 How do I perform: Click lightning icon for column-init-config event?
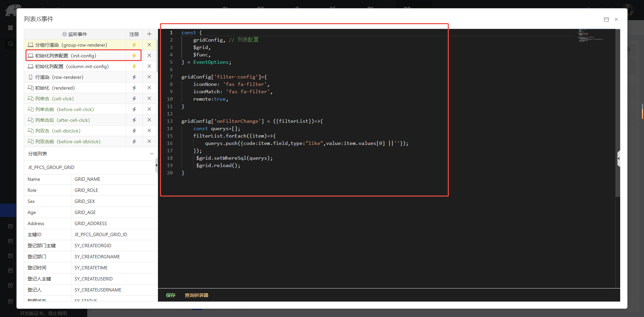click(134, 66)
